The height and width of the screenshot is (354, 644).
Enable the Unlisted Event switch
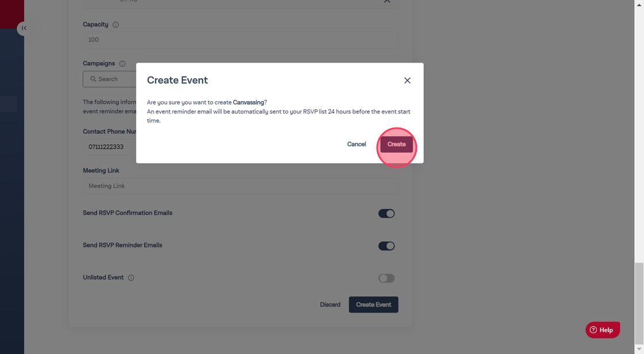tap(386, 278)
